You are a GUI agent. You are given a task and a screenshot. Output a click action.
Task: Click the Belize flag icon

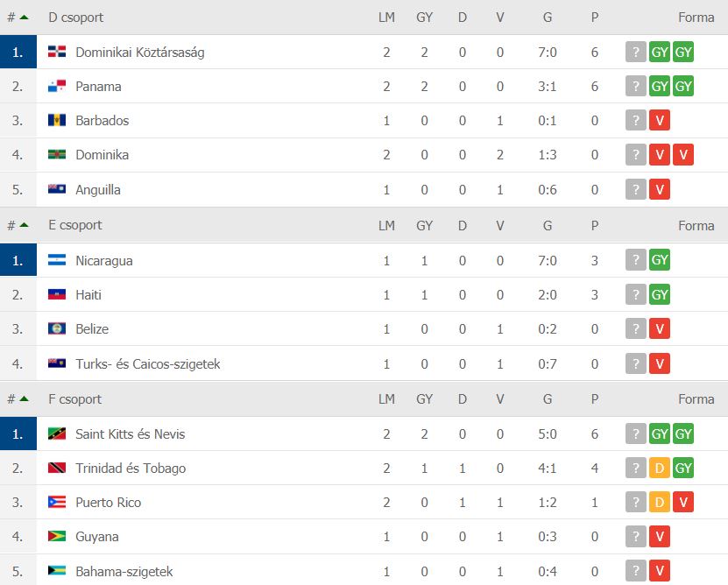pos(57,328)
